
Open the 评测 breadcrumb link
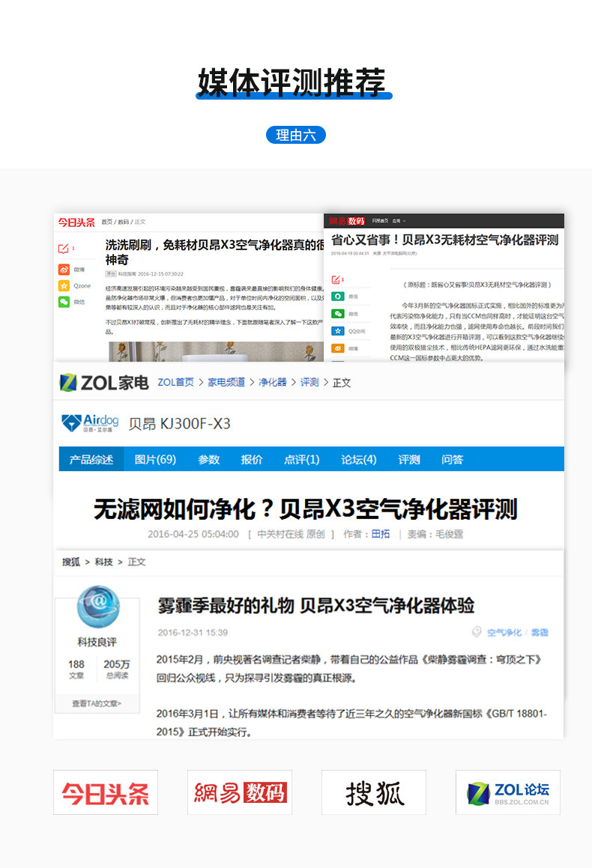pyautogui.click(x=309, y=382)
